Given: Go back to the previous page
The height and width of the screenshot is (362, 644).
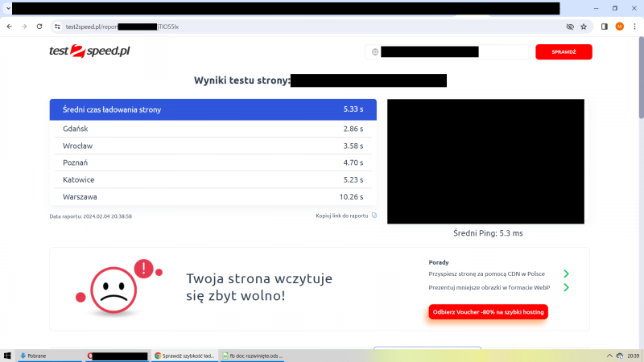Looking at the screenshot, I should (x=10, y=27).
